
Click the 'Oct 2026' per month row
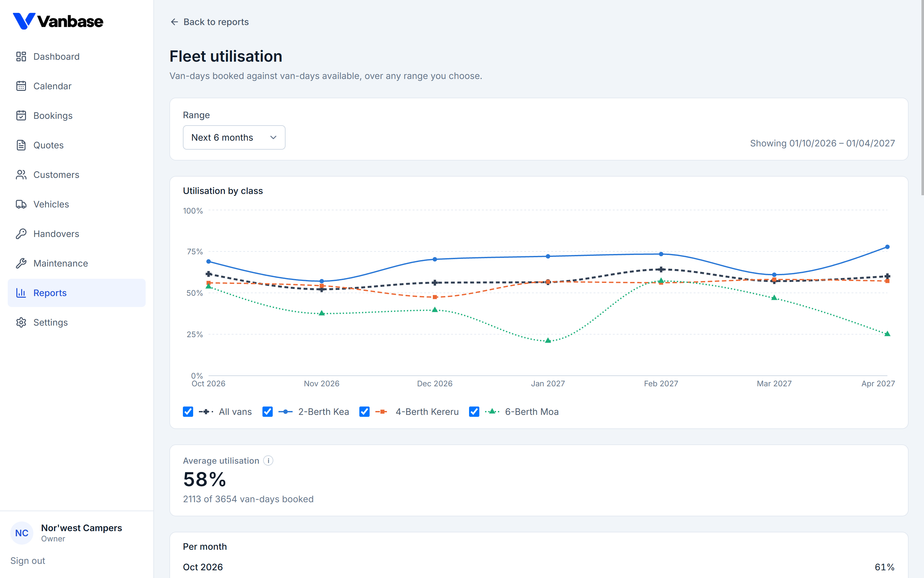pos(539,567)
